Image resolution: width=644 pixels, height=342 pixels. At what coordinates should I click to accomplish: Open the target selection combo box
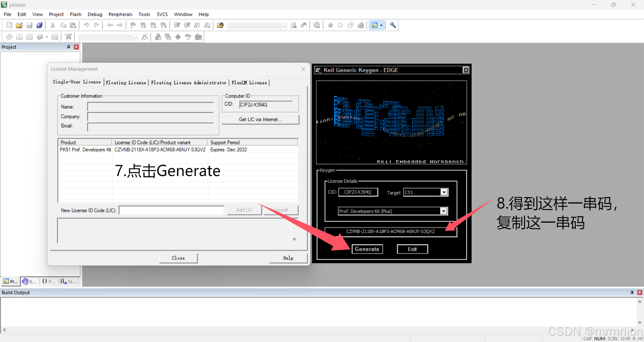108,37
